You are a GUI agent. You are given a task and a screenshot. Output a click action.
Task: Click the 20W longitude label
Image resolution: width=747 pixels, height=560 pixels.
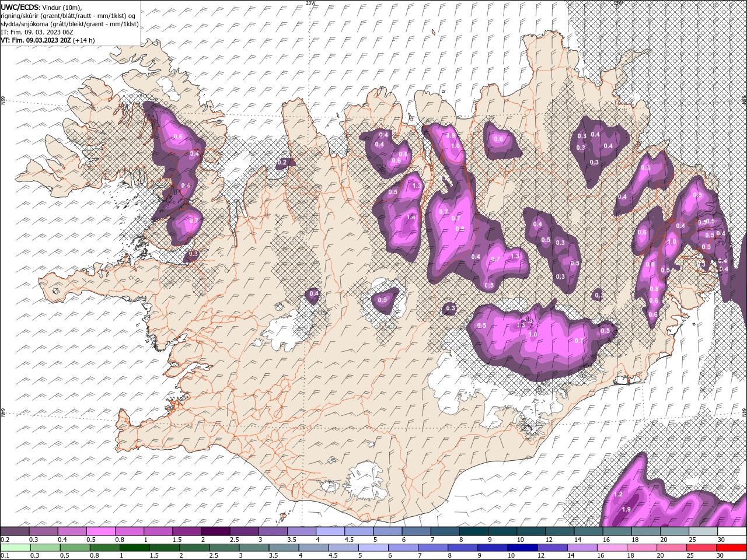coord(310,3)
